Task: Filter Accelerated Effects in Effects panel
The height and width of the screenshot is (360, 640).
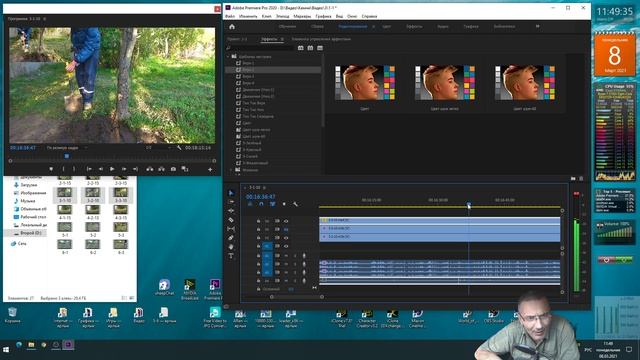Action: pos(300,48)
